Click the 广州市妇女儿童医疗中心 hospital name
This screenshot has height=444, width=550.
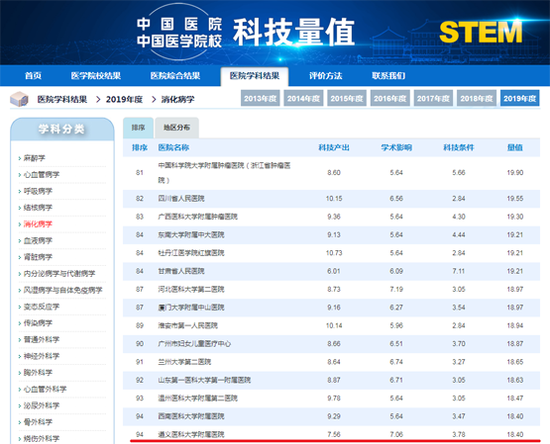point(194,344)
